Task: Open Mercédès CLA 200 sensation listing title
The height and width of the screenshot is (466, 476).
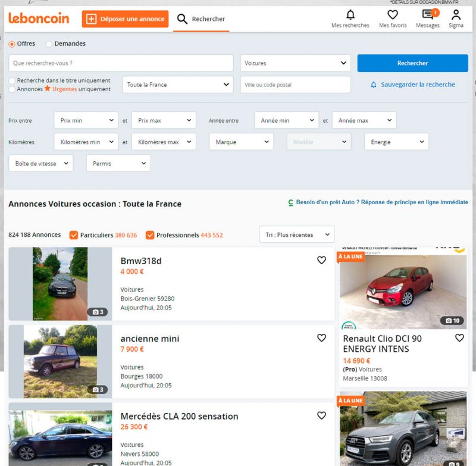Action: [179, 416]
